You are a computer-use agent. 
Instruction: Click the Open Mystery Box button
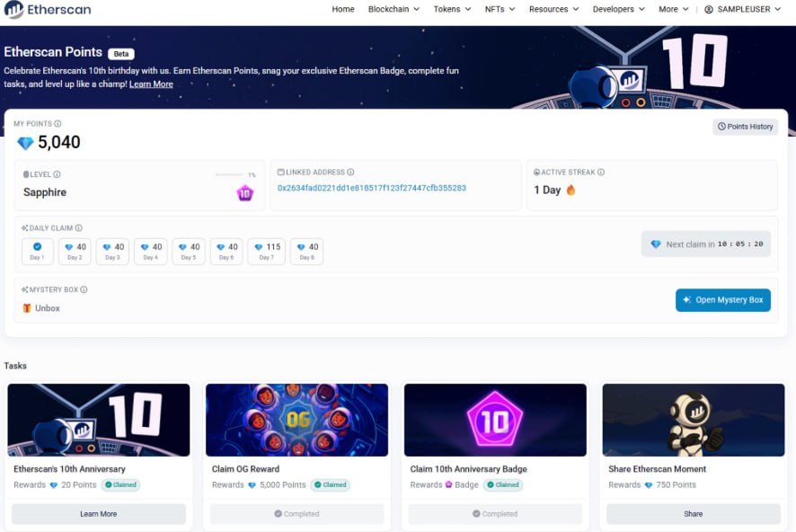click(723, 300)
